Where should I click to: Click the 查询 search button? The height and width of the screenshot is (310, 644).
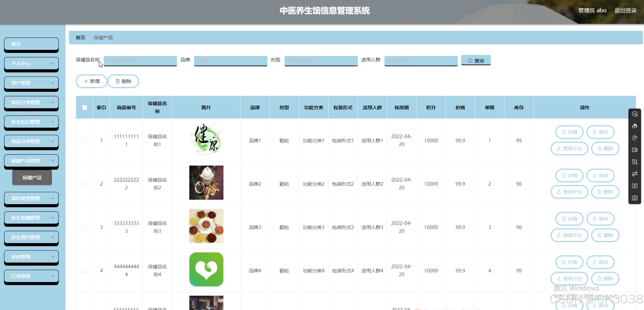pos(476,60)
